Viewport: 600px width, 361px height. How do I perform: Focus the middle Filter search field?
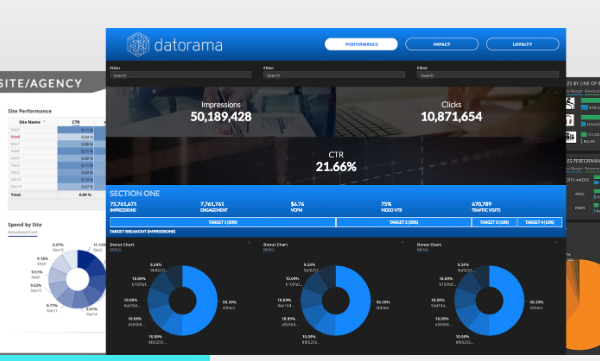[x=334, y=75]
